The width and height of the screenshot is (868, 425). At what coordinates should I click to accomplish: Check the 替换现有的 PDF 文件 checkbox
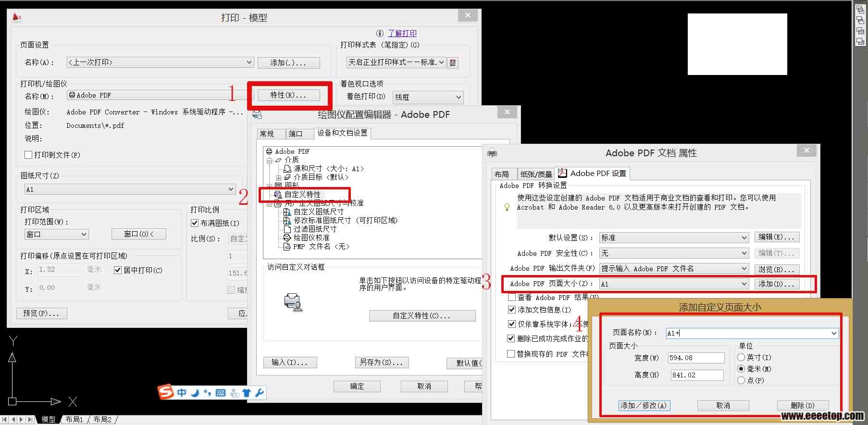pyautogui.click(x=511, y=354)
